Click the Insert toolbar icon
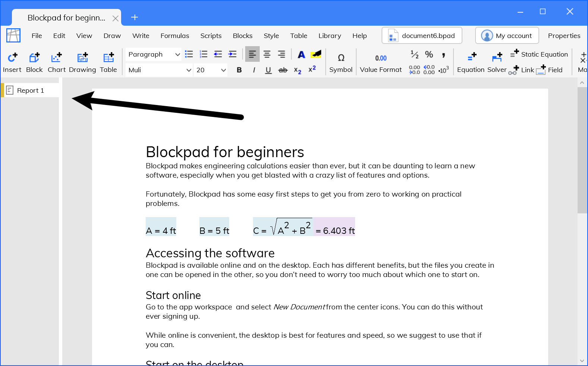The height and width of the screenshot is (366, 588). point(12,62)
